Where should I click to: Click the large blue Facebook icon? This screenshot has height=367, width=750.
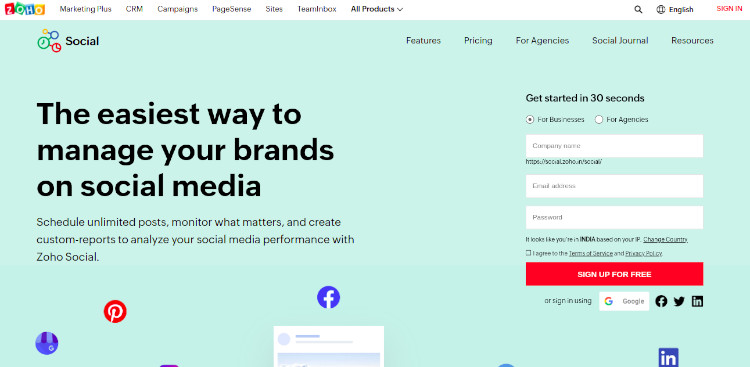click(328, 297)
